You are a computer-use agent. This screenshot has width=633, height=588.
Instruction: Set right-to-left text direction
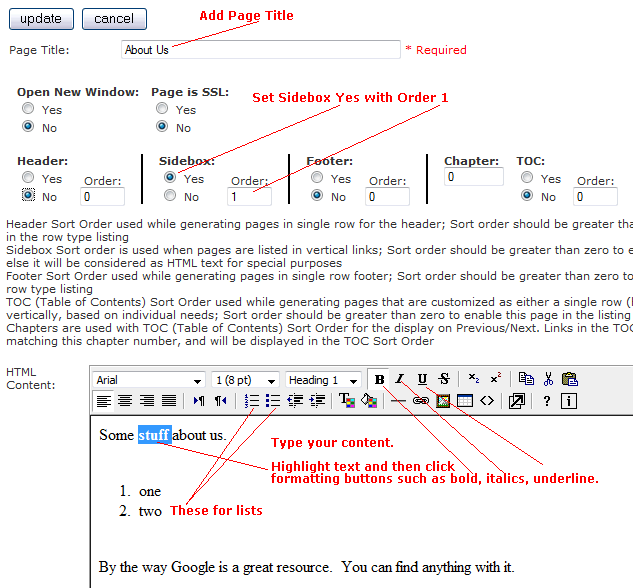point(220,401)
